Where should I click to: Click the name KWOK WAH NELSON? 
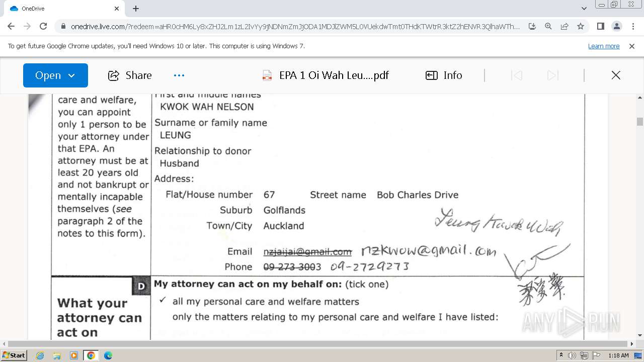(x=207, y=107)
